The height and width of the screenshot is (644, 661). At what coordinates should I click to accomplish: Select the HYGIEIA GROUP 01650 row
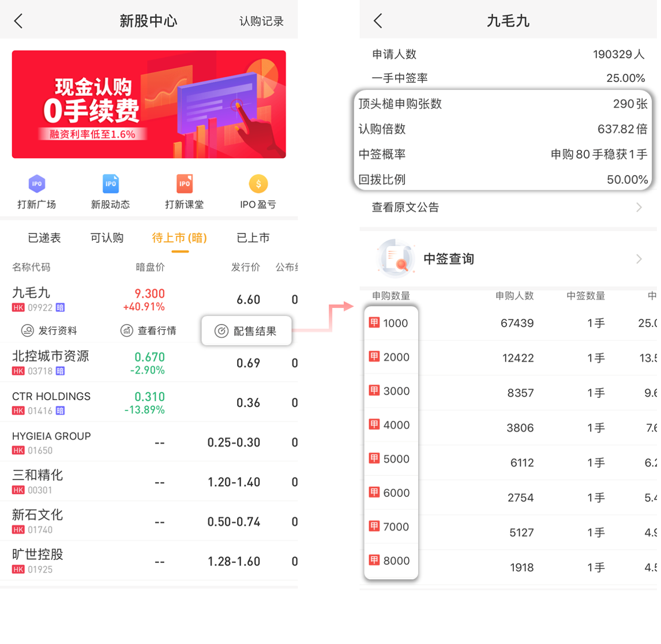point(149,442)
